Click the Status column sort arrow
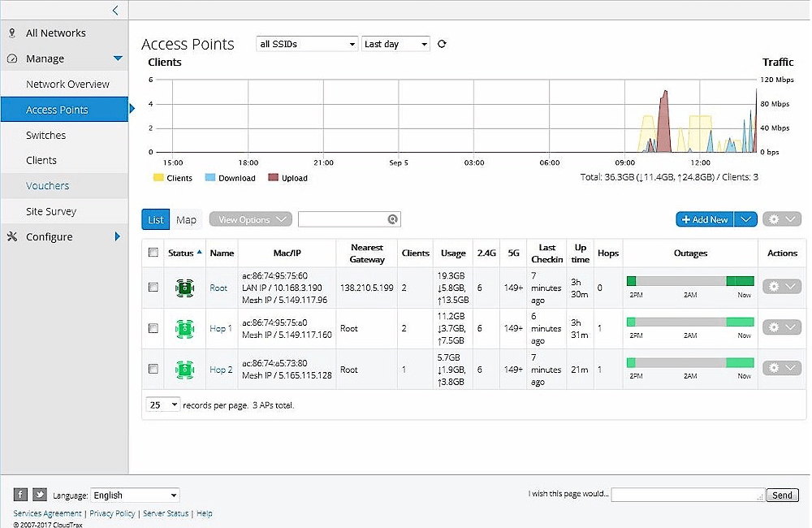Viewport: 812px width, 528px height. click(x=200, y=252)
